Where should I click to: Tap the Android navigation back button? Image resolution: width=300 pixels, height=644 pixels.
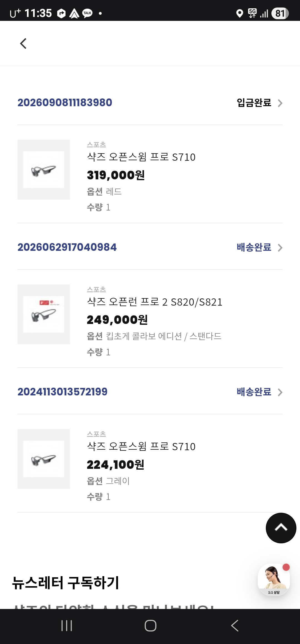(x=235, y=626)
